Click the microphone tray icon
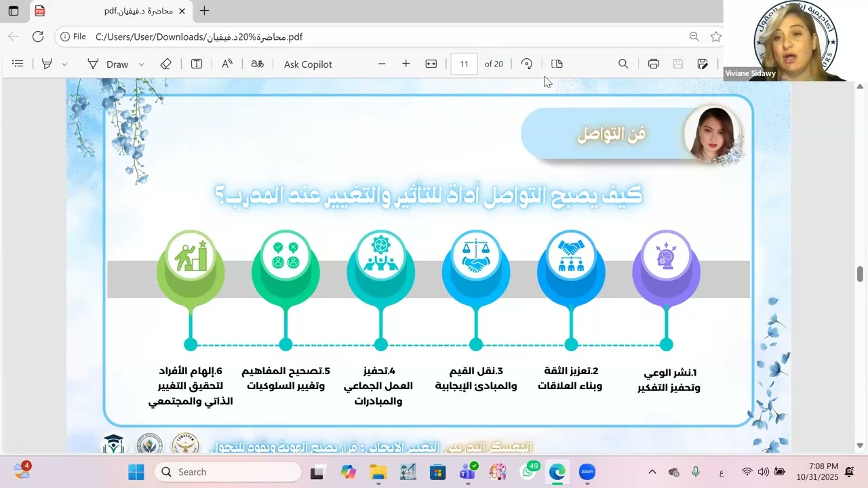 pyautogui.click(x=696, y=472)
